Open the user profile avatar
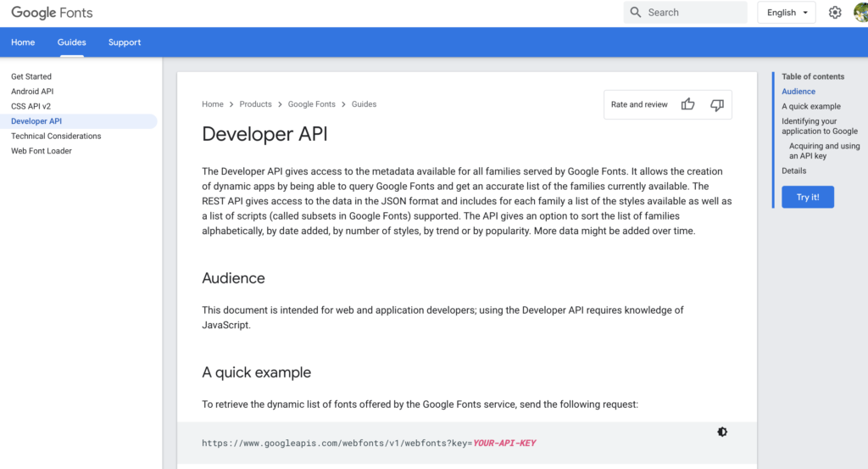 pos(861,12)
